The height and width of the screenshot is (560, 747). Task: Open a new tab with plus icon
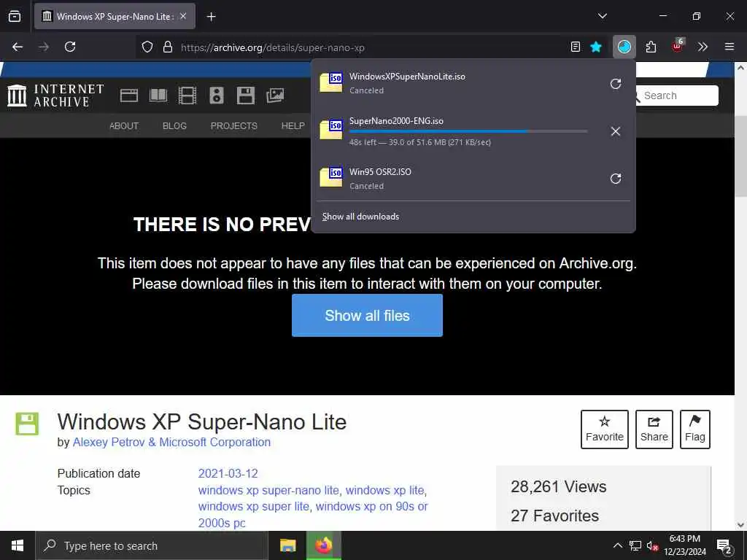[211, 17]
